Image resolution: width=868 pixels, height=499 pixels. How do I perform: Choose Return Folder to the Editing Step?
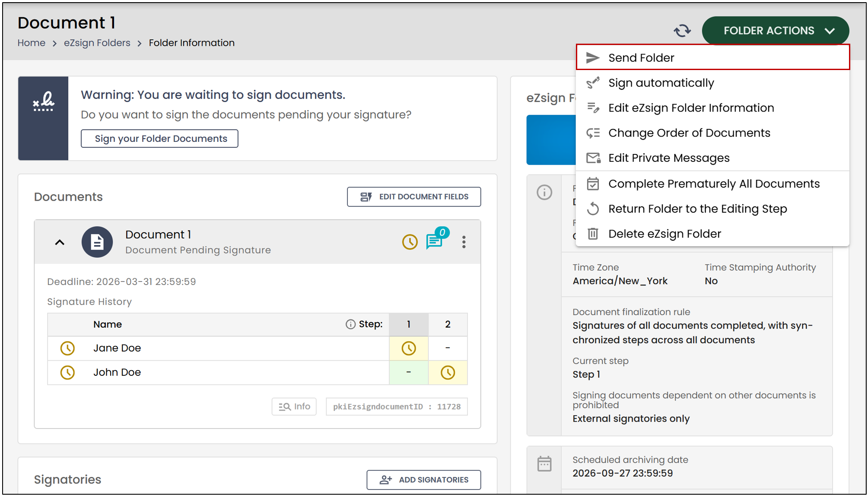[713, 209]
